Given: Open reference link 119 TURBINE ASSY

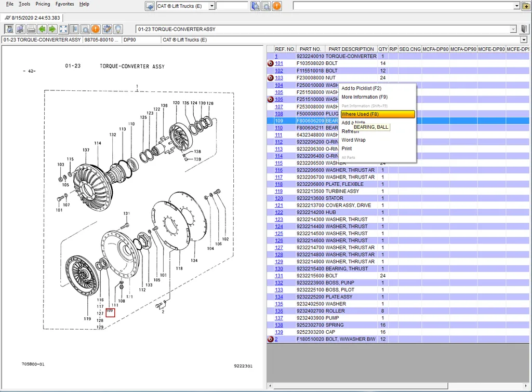Looking at the screenshot, I should 279,191.
